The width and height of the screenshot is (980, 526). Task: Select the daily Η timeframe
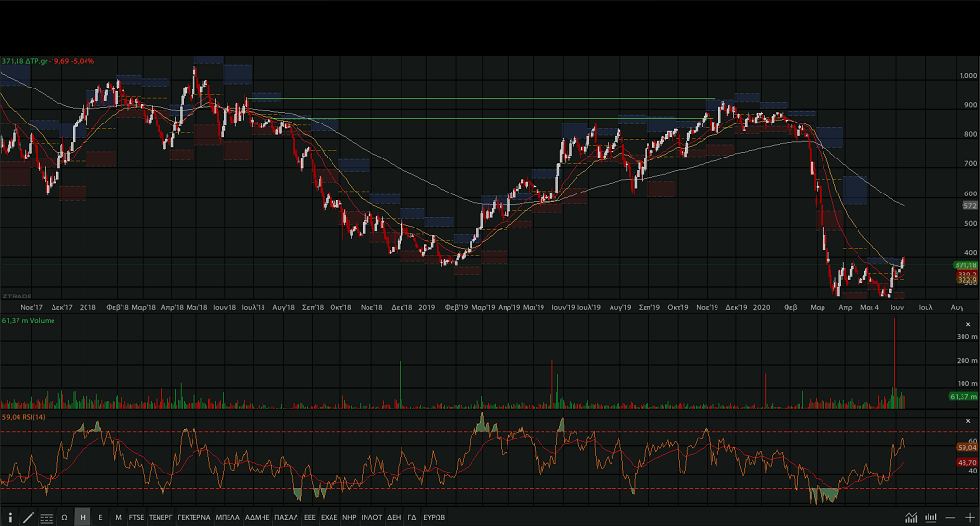(x=83, y=517)
